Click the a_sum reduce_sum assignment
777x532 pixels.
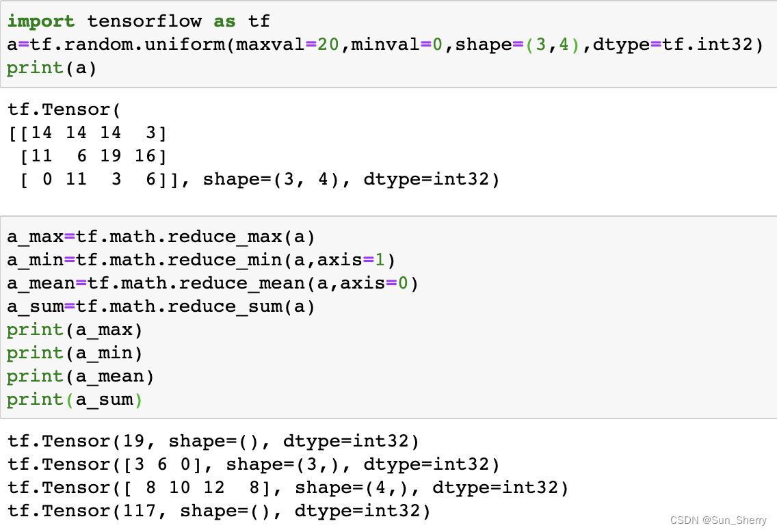pos(161,306)
